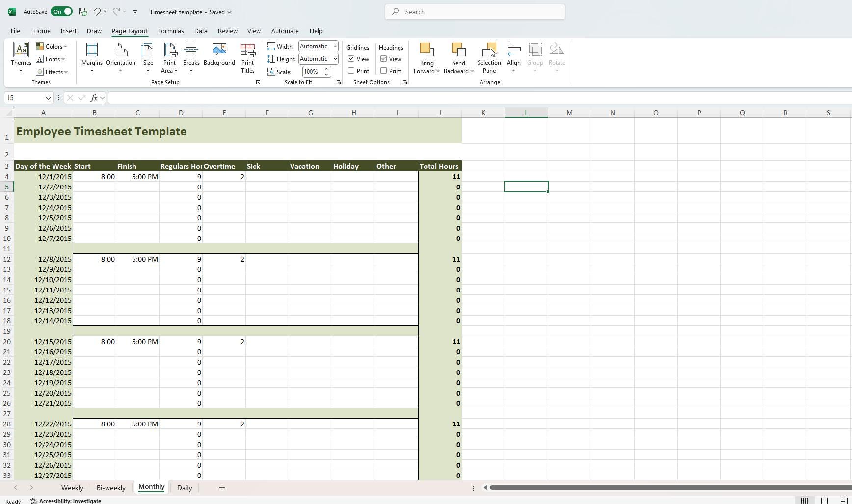Switch to Page Layout view in status bar

(825, 501)
